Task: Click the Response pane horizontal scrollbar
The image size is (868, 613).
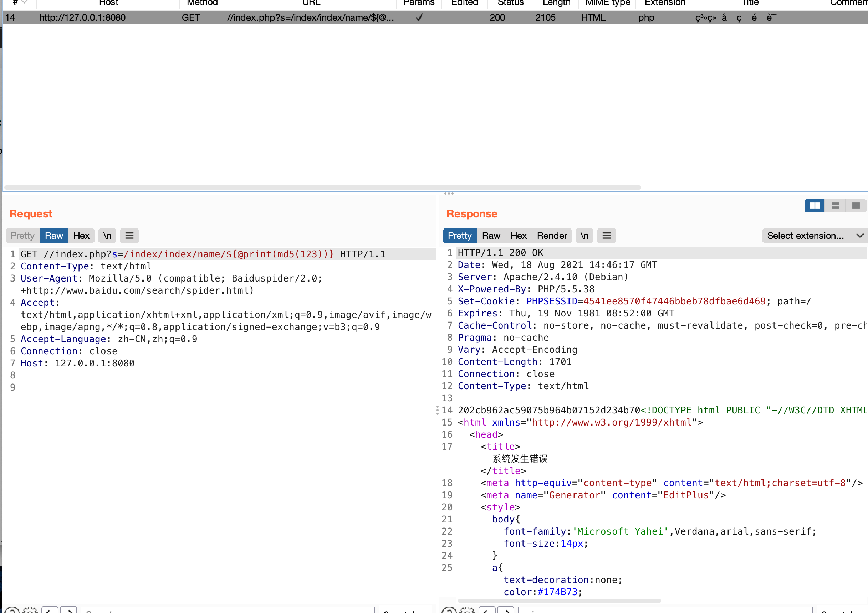Action: point(559,601)
